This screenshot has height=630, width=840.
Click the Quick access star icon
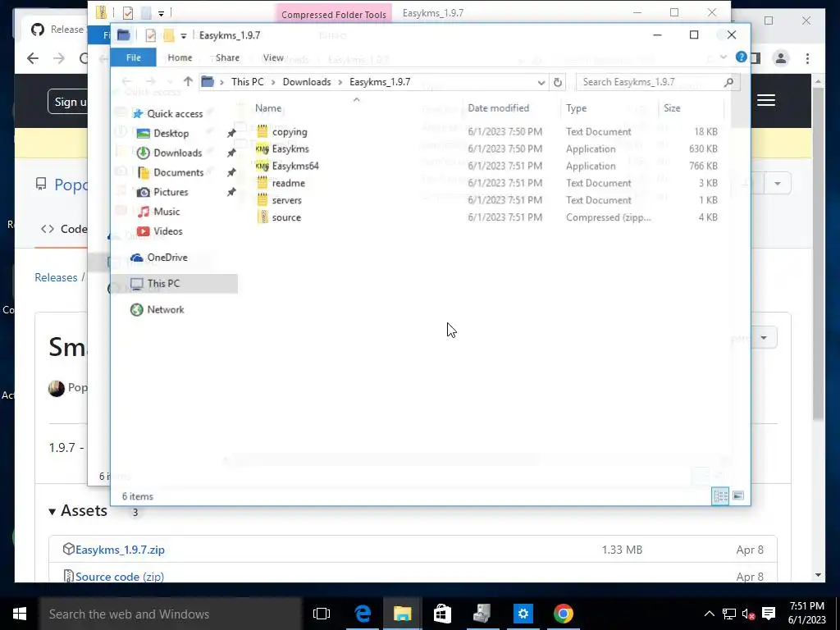point(138,113)
